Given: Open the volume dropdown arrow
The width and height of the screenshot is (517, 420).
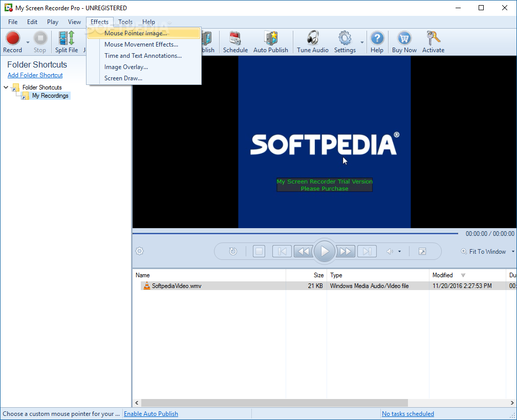Looking at the screenshot, I should click(x=400, y=251).
